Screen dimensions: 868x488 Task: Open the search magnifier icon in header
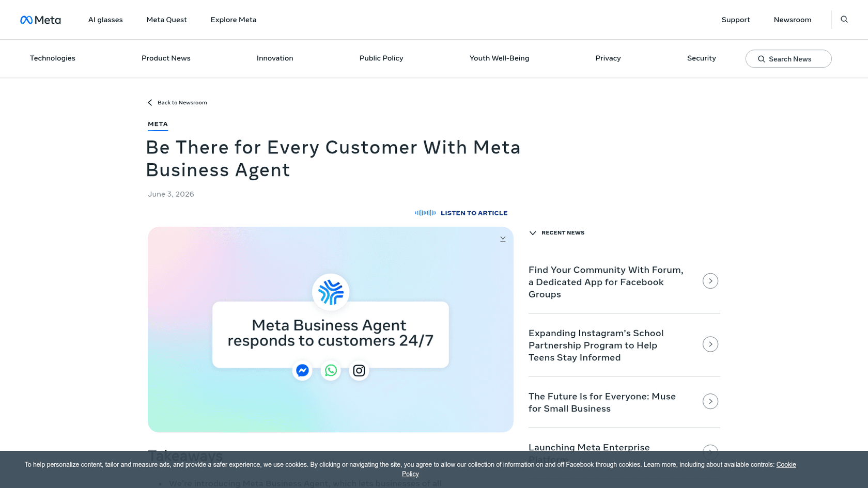pyautogui.click(x=844, y=20)
